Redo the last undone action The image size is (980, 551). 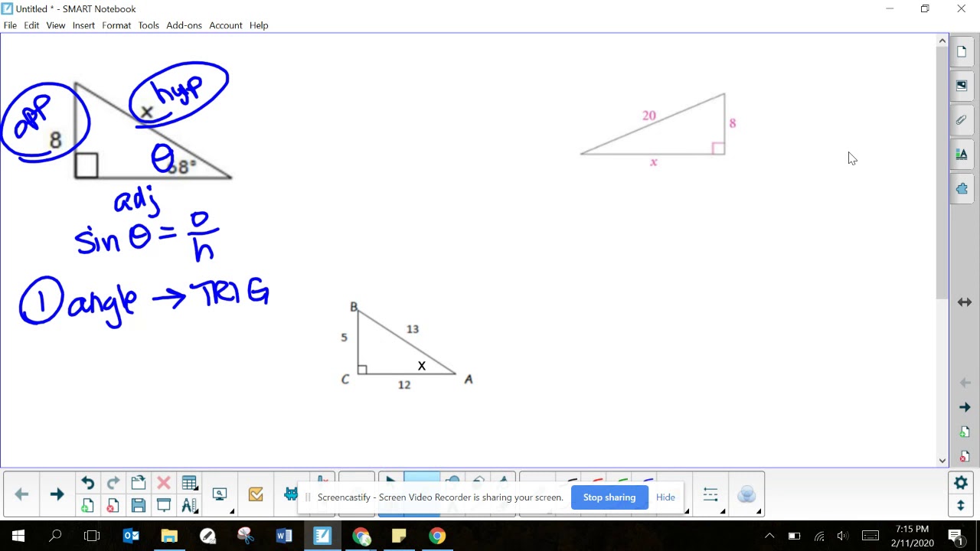[x=113, y=483]
